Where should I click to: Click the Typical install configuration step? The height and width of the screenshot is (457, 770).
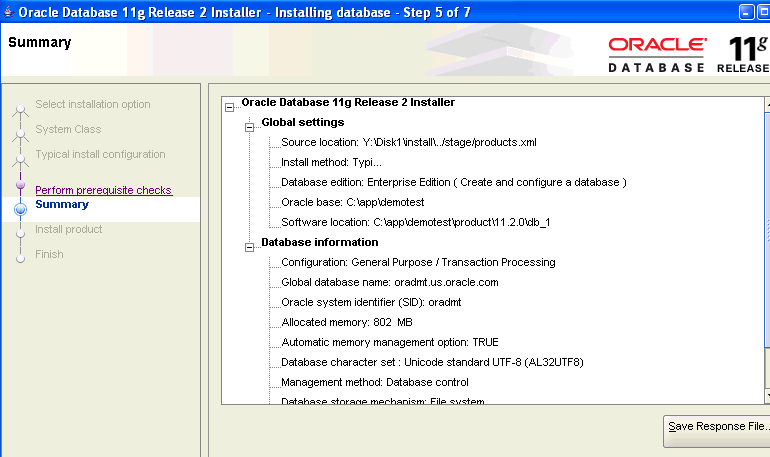click(100, 154)
